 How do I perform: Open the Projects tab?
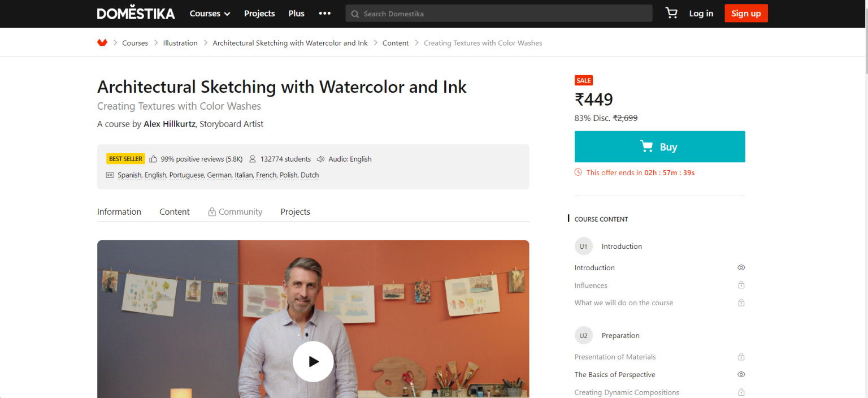coord(295,211)
